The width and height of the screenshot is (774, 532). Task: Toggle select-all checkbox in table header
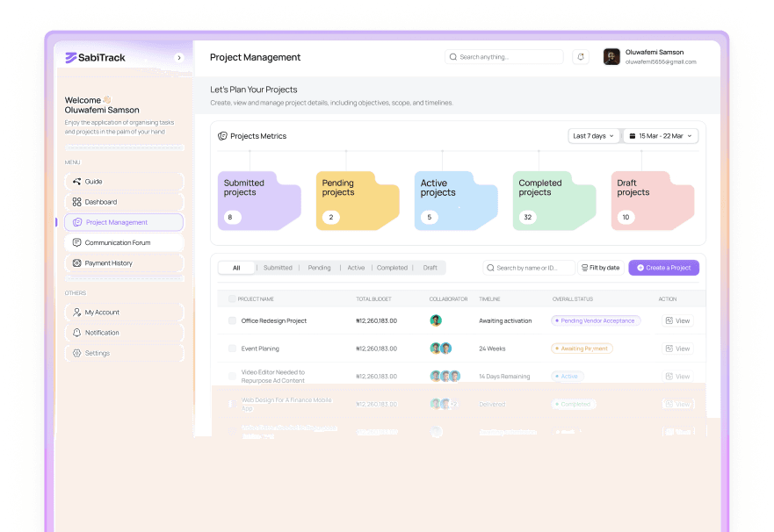(232, 298)
